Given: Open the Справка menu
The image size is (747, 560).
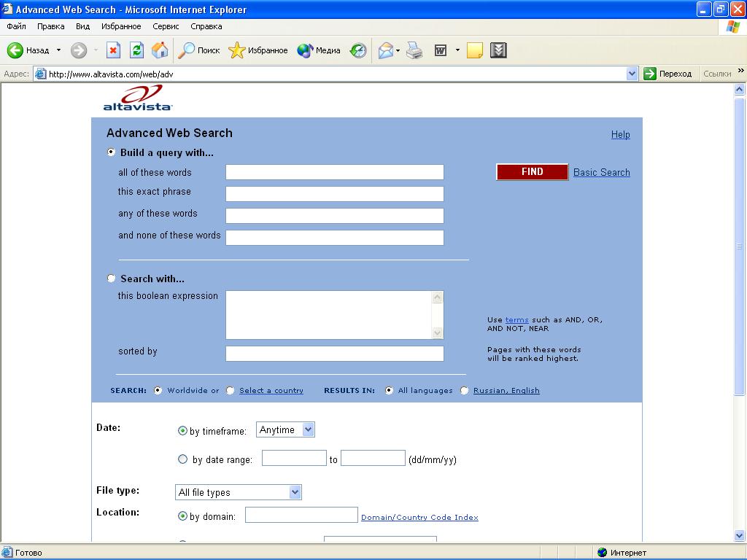Looking at the screenshot, I should (x=206, y=26).
